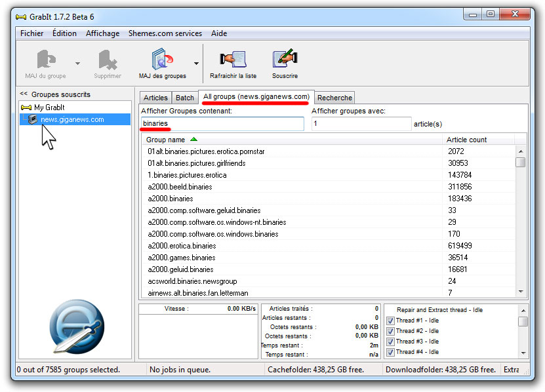545x392 pixels.
Task: Collapse the Groupes souscrits panel chevron
Action: click(x=24, y=94)
